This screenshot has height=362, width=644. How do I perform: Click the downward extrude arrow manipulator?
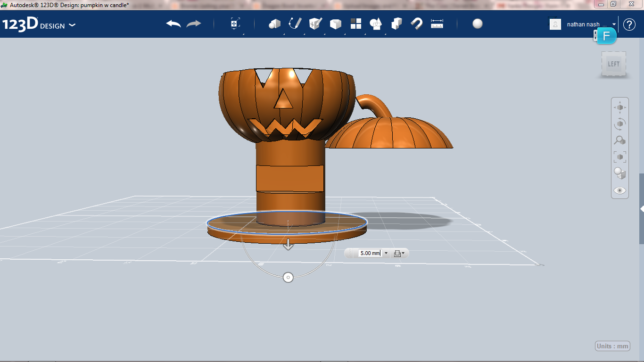[x=288, y=245]
